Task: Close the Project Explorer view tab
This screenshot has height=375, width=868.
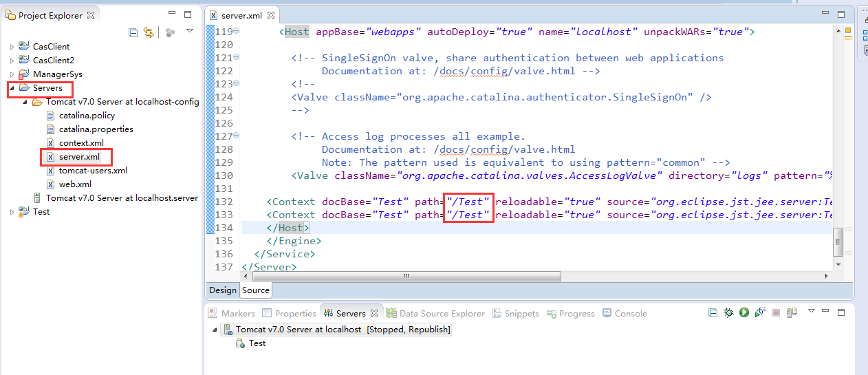Action: tap(91, 15)
